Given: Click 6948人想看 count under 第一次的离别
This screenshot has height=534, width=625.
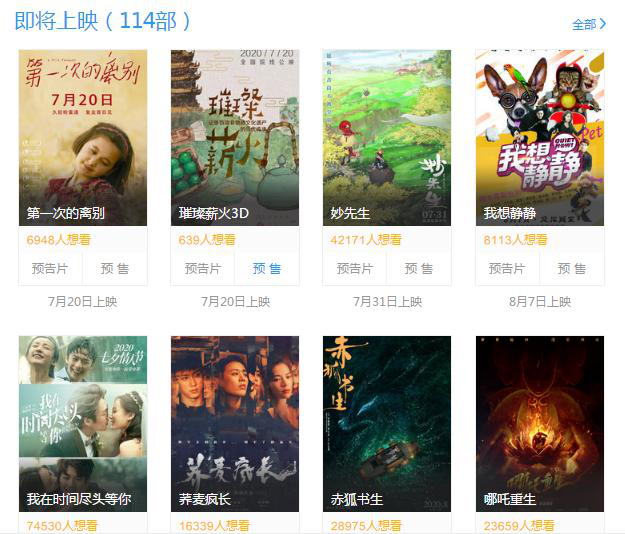Looking at the screenshot, I should tap(59, 240).
